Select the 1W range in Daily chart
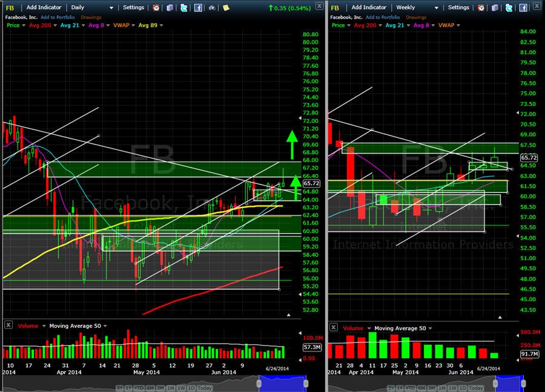 (x=181, y=388)
